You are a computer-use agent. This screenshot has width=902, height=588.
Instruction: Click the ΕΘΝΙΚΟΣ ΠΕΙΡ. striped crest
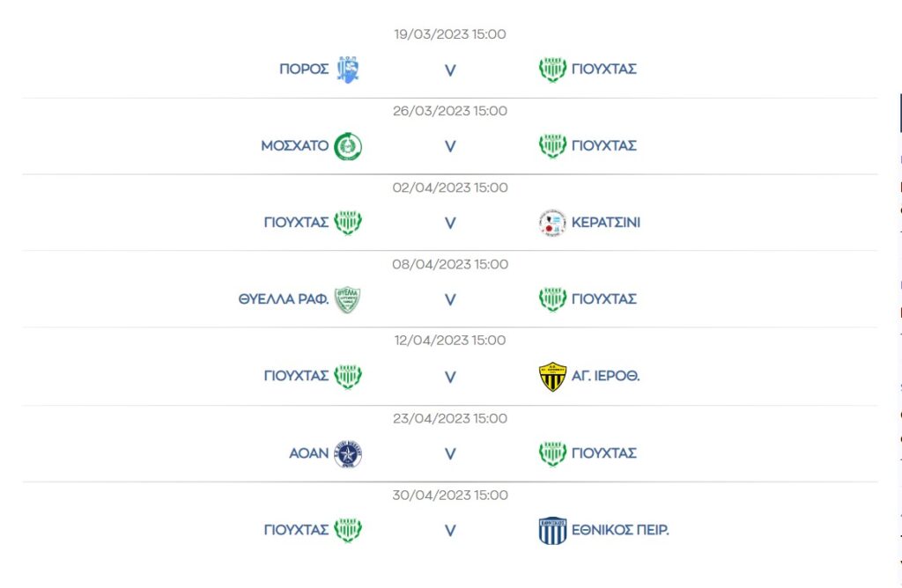pos(552,530)
